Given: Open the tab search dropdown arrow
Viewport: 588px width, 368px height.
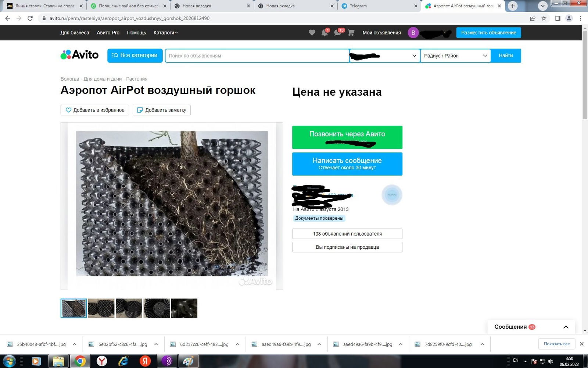Looking at the screenshot, I should [543, 6].
